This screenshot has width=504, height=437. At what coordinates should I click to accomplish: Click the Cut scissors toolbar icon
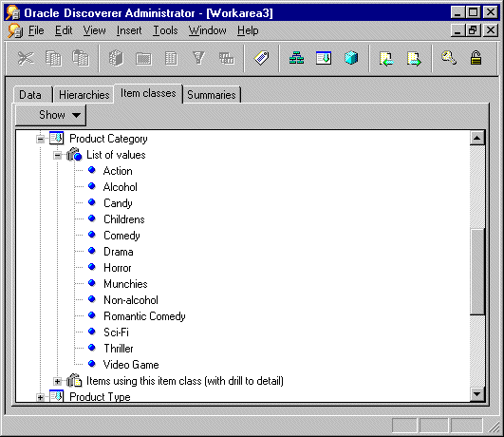(x=26, y=59)
